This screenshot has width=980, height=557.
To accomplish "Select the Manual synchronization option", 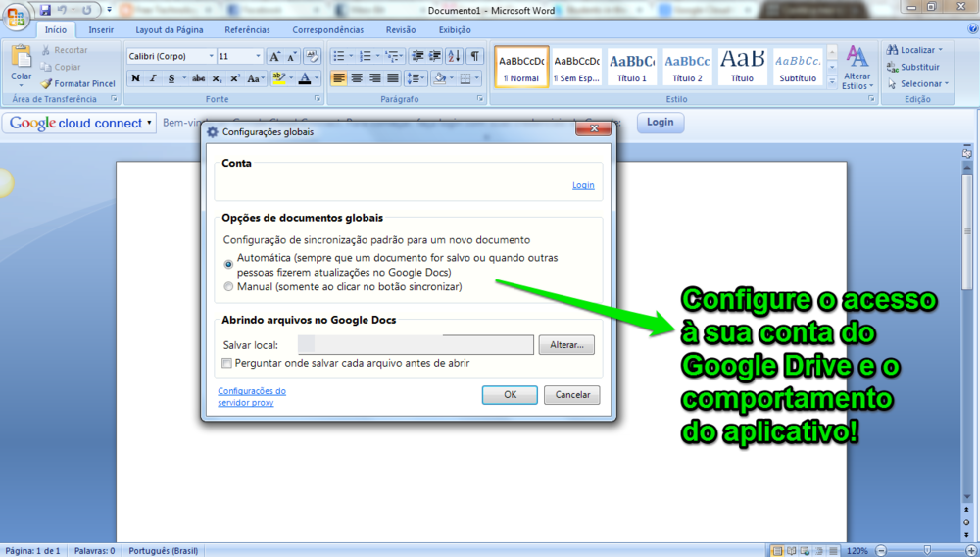I will pos(228,287).
